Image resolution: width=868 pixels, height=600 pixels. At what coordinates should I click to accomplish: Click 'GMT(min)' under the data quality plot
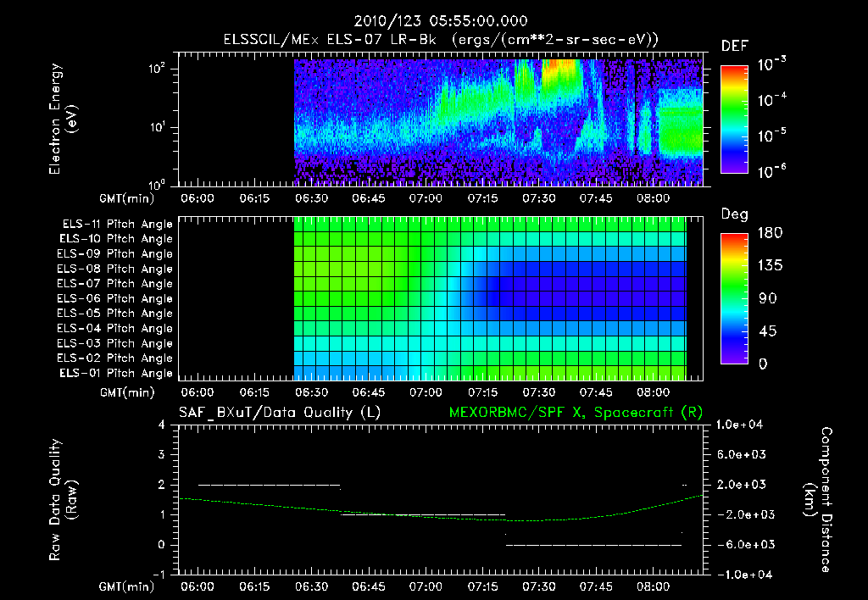[127, 586]
